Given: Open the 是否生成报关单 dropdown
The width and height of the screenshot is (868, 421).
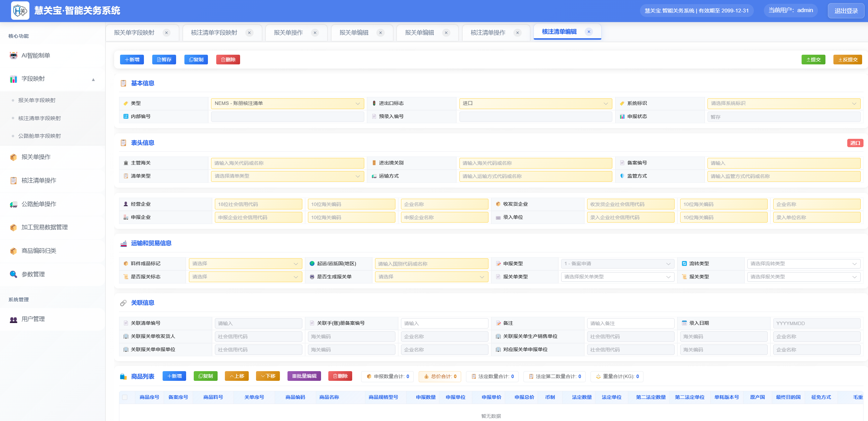Looking at the screenshot, I should tap(432, 277).
